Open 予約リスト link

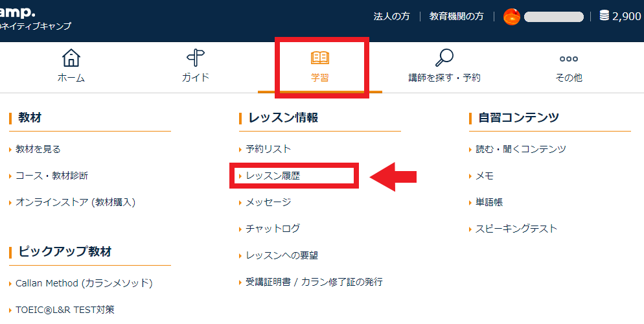click(x=268, y=149)
